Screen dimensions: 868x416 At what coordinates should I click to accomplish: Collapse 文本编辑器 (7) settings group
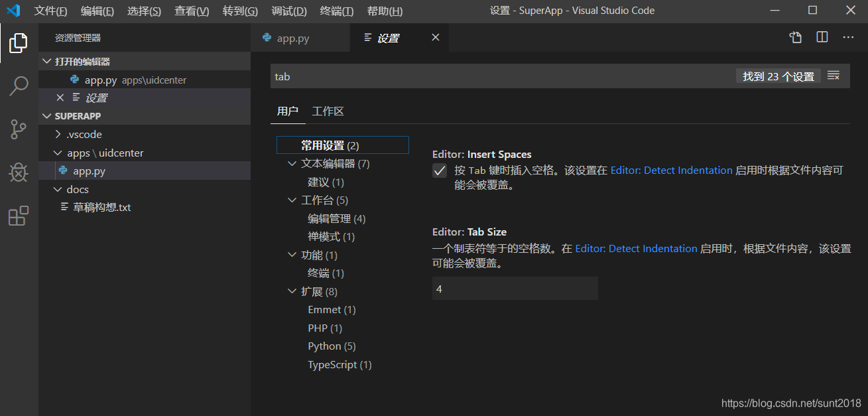click(292, 163)
